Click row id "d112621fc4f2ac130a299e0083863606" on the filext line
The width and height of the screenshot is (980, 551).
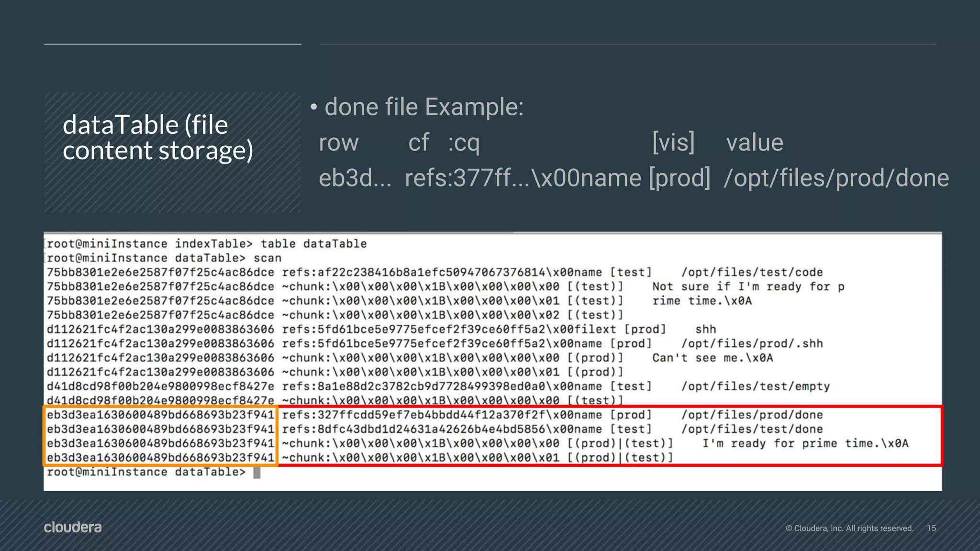tap(160, 330)
